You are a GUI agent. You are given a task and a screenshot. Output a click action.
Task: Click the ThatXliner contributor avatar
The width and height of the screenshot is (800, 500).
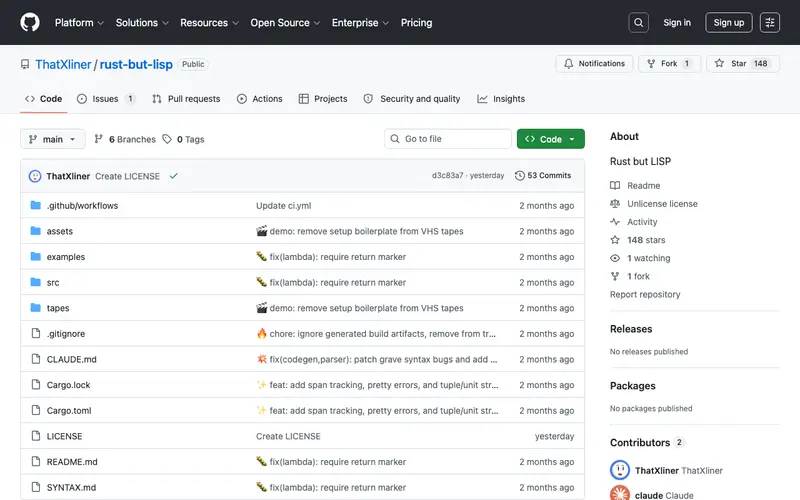coord(619,470)
